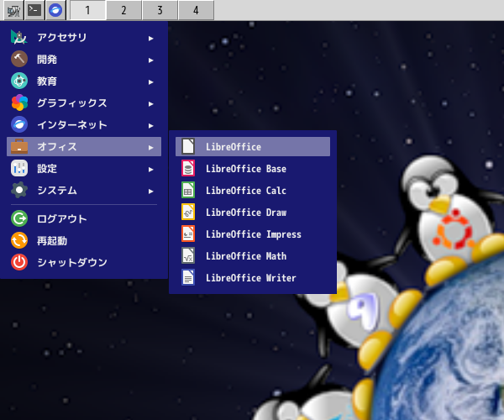The width and height of the screenshot is (504, 420).
Task: Click the LibreOffice Math formula icon
Action: point(188,256)
